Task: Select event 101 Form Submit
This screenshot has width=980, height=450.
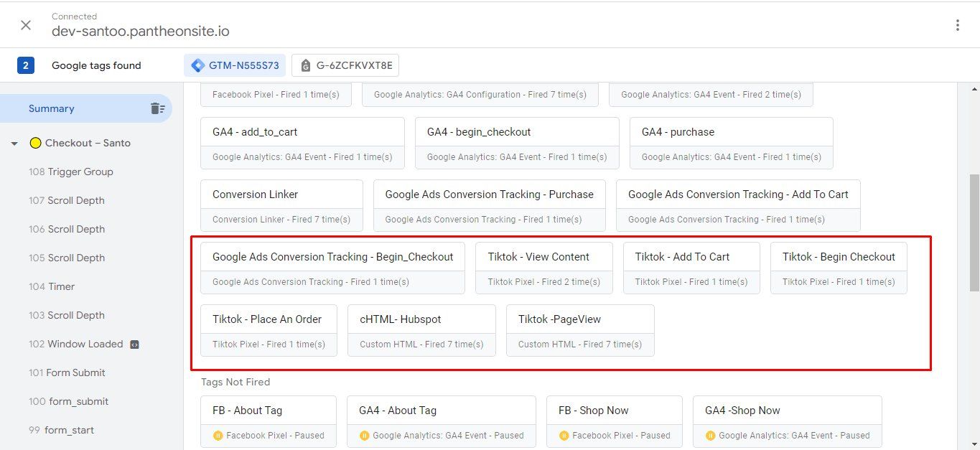Action: tap(67, 372)
